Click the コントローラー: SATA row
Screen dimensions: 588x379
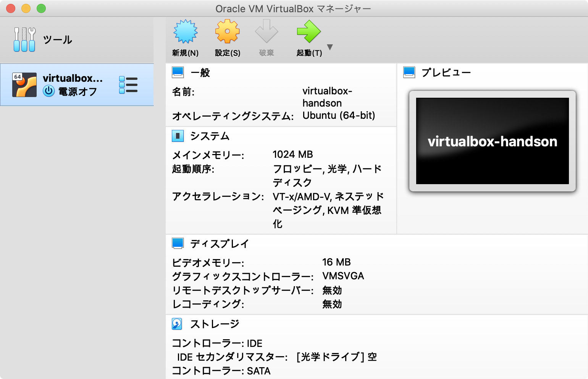click(x=221, y=371)
